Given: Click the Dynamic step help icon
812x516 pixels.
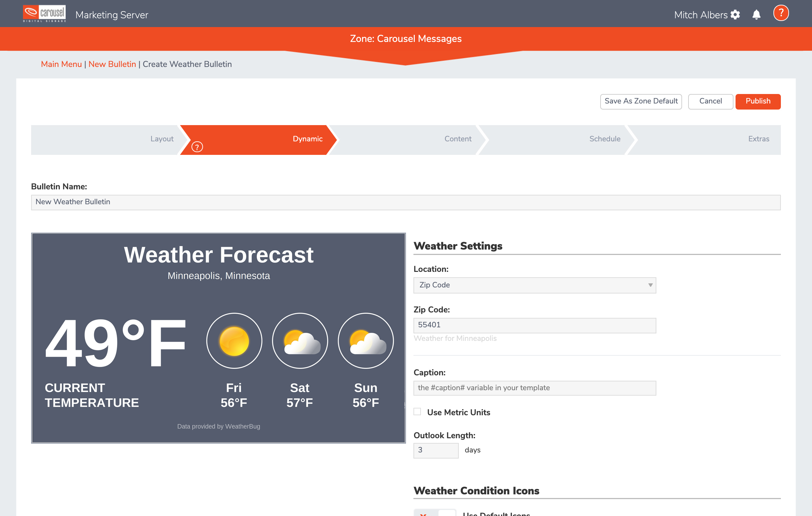Looking at the screenshot, I should [x=197, y=146].
